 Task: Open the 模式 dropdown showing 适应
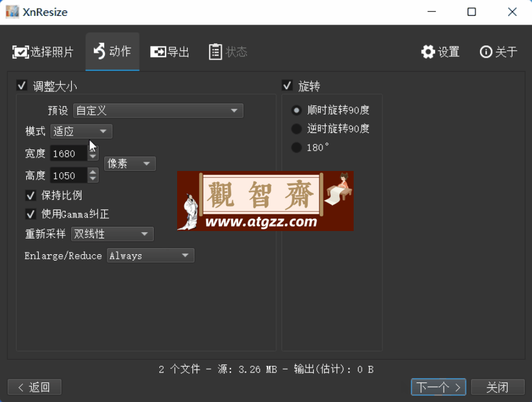pyautogui.click(x=81, y=131)
